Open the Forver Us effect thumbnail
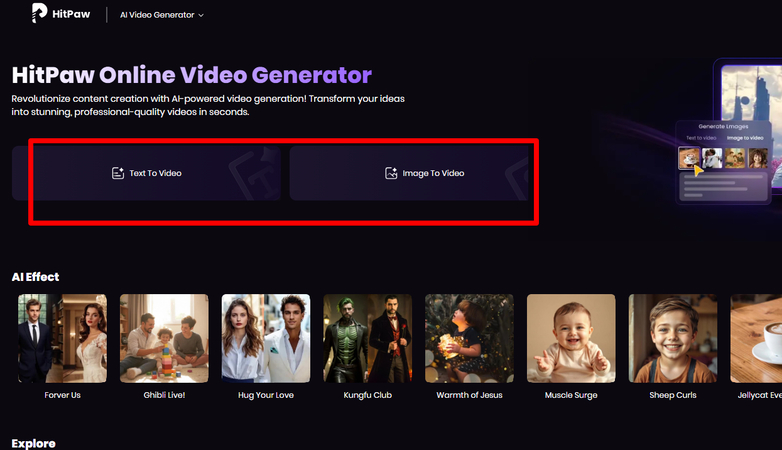The image size is (782, 450). pos(62,338)
